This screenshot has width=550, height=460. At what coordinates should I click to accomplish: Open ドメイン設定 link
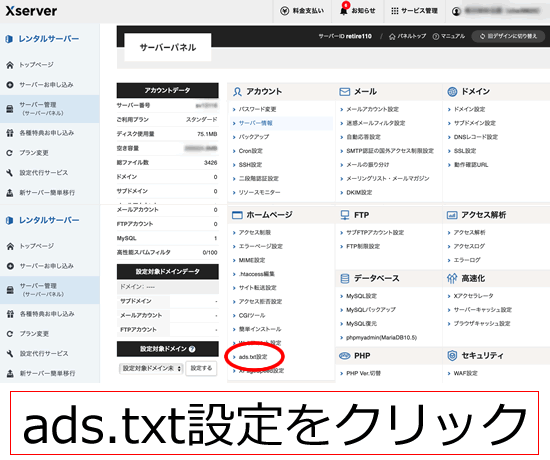[469, 109]
